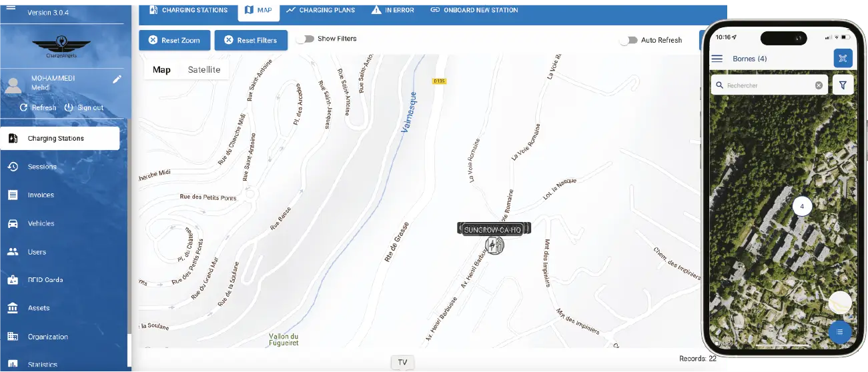
Task: Open the Invoices section
Action: click(x=41, y=195)
